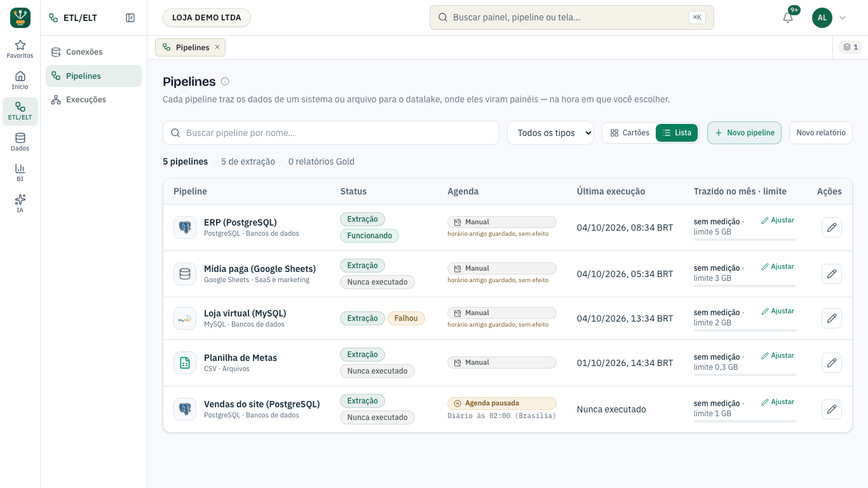Screen dimensions: 868x488
Task: Click Ajustar for Vendas do site limit
Action: coord(778,402)
